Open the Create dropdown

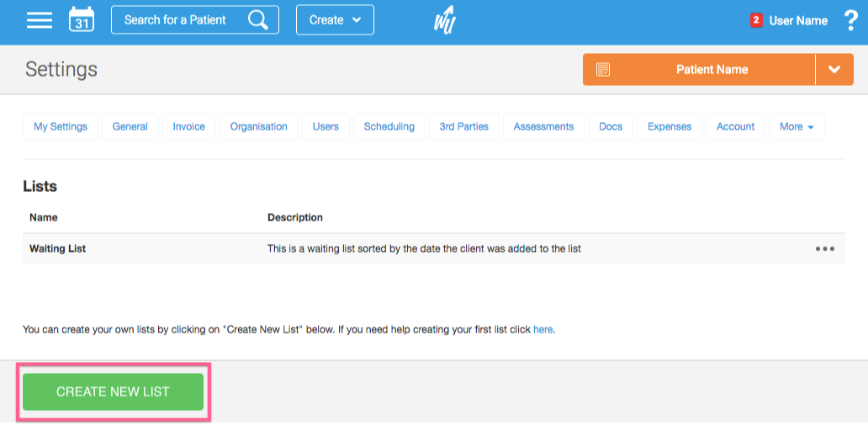[335, 20]
